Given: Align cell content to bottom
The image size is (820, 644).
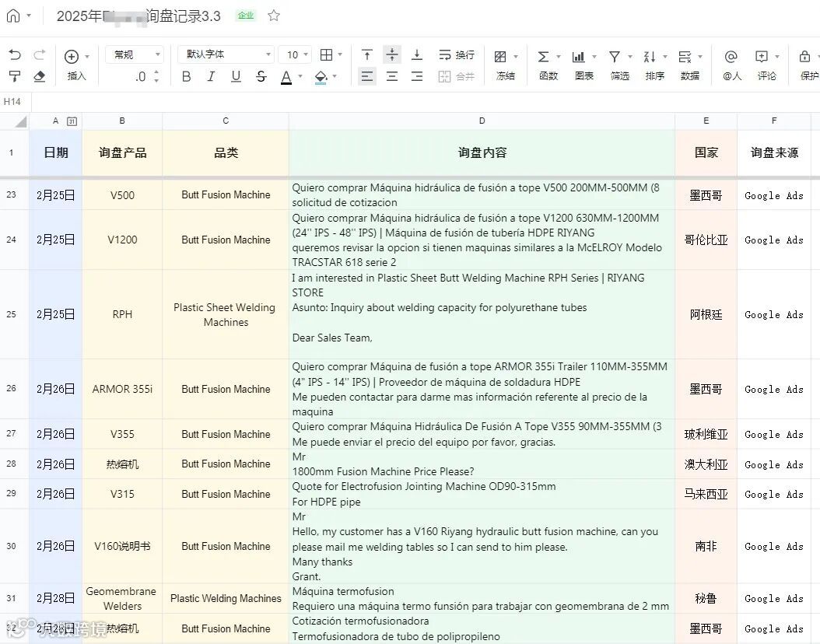Looking at the screenshot, I should point(417,54).
